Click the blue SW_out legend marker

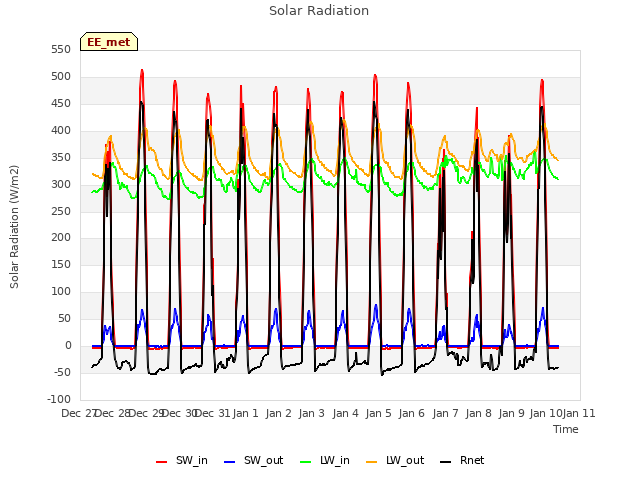click(x=230, y=462)
